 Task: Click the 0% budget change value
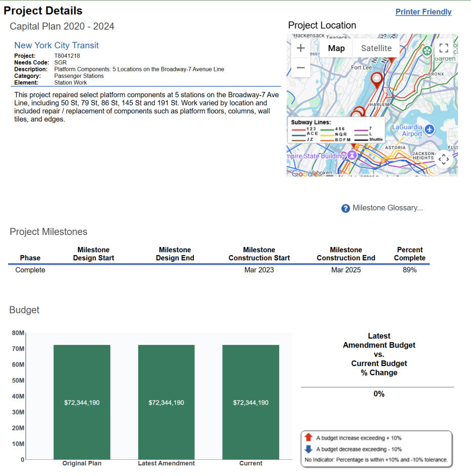tap(379, 394)
